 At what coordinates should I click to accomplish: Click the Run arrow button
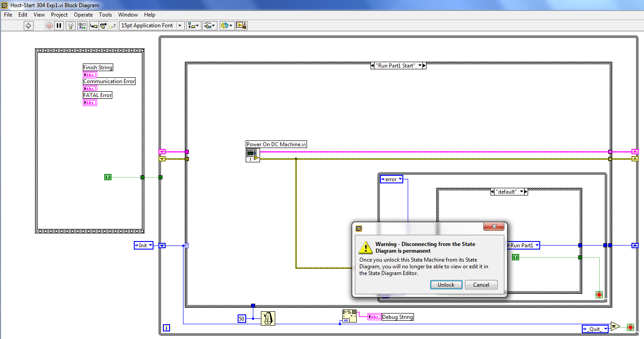tap(29, 25)
